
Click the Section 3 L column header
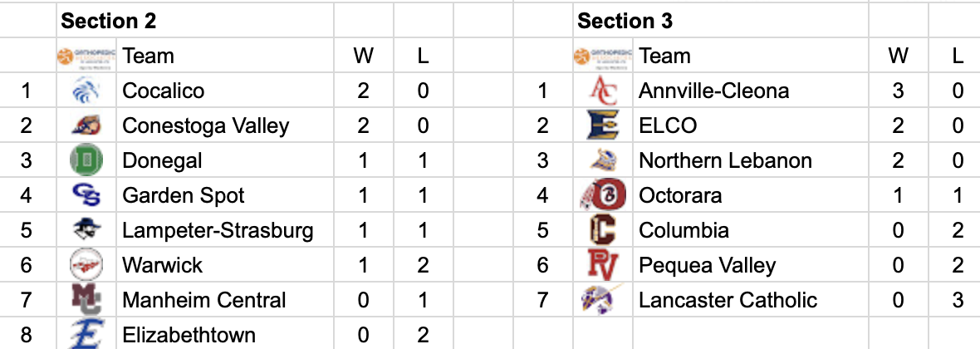[958, 56]
